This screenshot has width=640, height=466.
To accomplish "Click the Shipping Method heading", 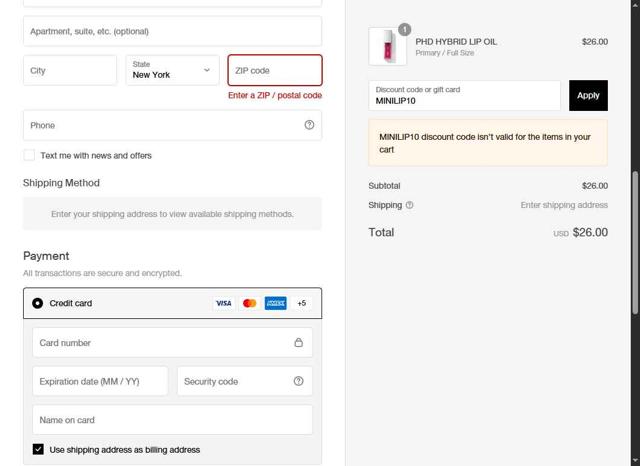I will [x=61, y=183].
